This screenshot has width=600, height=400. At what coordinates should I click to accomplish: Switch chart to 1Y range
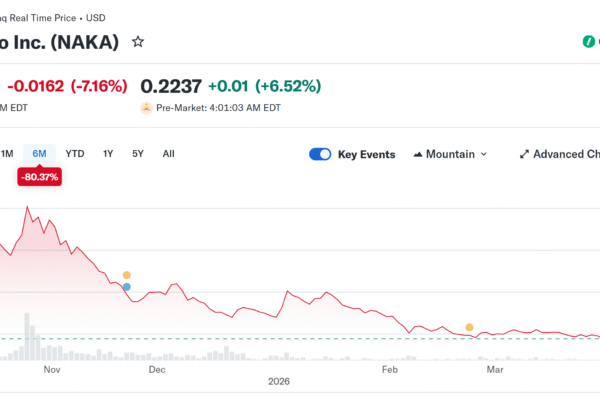point(108,154)
